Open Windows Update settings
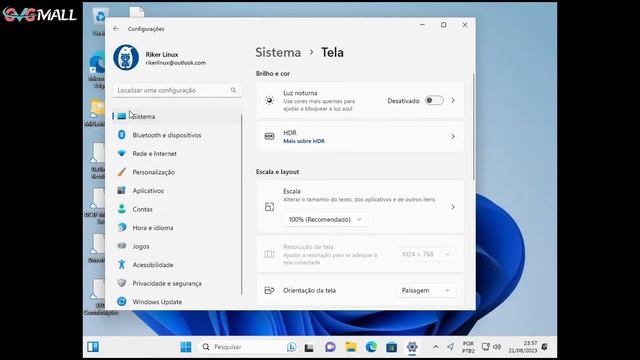The height and width of the screenshot is (360, 640). coord(177,302)
